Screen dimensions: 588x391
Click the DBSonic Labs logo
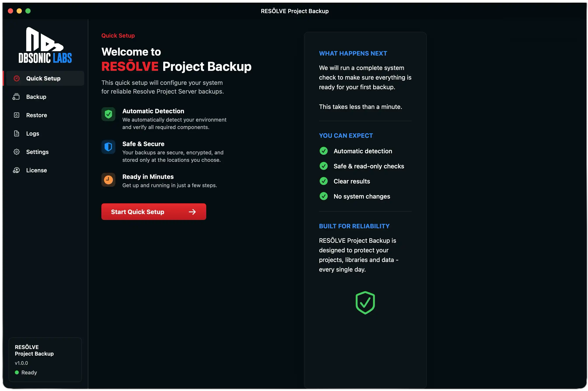click(x=45, y=45)
